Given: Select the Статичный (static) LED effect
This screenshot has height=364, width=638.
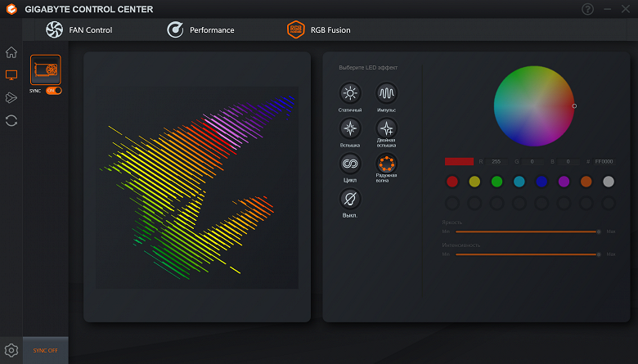Looking at the screenshot, I should (x=350, y=93).
